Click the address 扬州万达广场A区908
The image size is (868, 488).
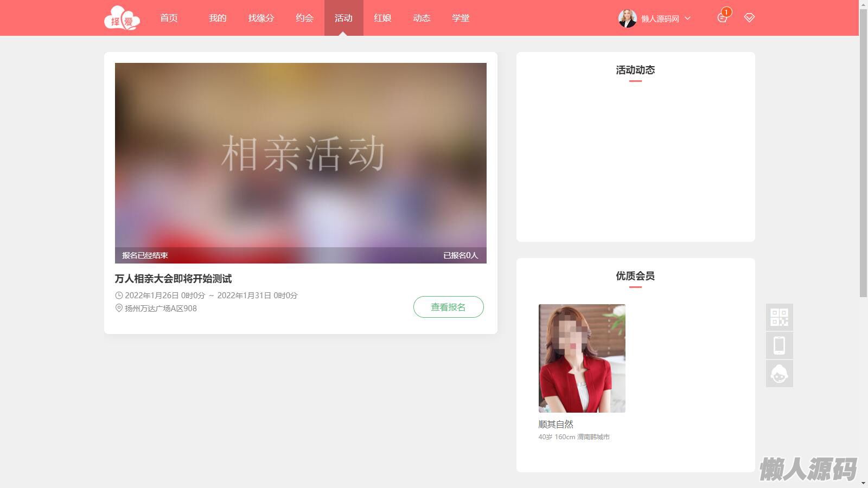(x=161, y=308)
